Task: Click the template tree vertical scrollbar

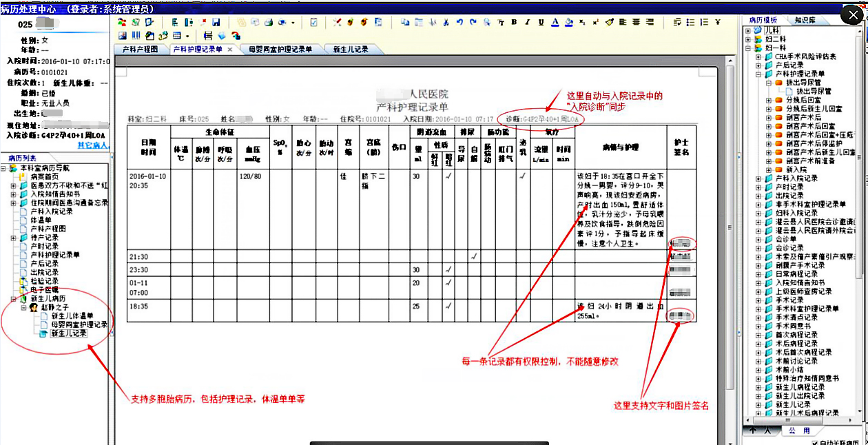Action: [x=860, y=220]
